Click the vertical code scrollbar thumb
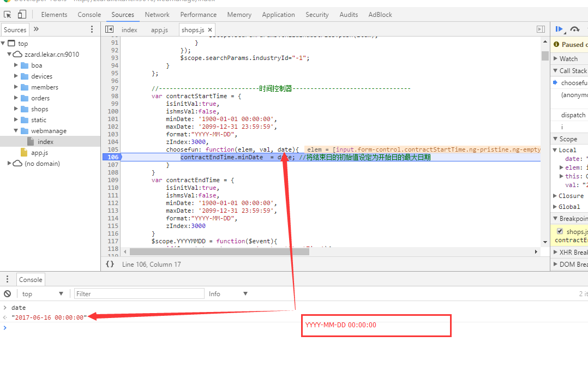The width and height of the screenshot is (588, 378). coord(545,56)
